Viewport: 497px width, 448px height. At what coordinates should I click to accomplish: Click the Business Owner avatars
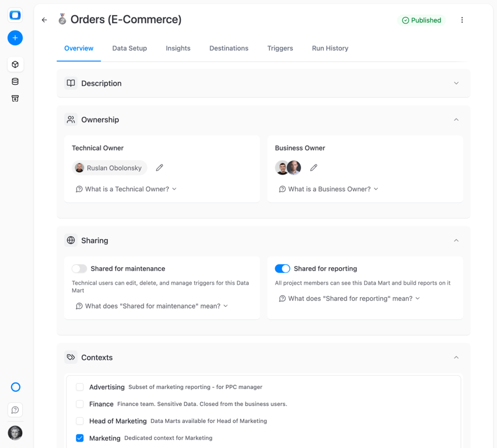coord(288,168)
